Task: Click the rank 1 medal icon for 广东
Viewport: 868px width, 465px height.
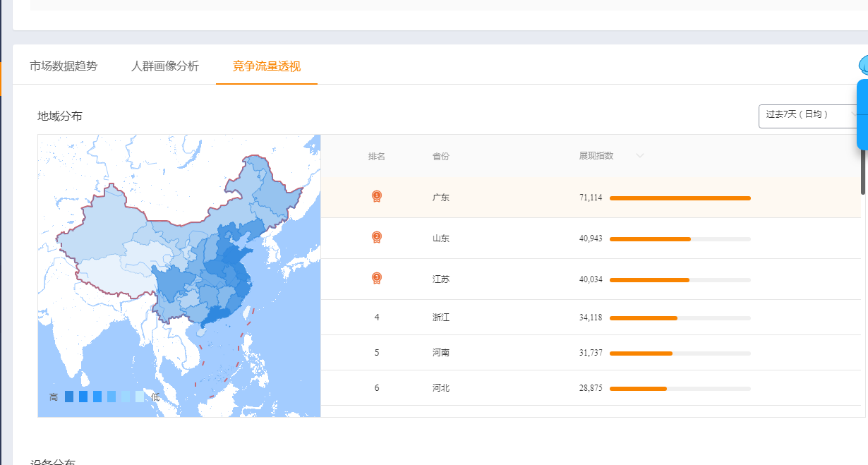Action: click(377, 196)
